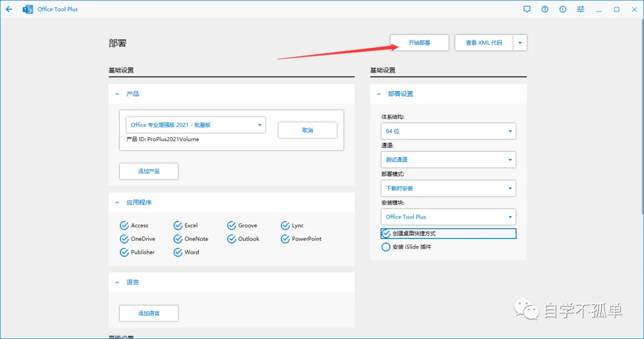Screen dimensions: 644x339
Task: Enable 安装 iSlide 插件 option
Action: pyautogui.click(x=386, y=247)
